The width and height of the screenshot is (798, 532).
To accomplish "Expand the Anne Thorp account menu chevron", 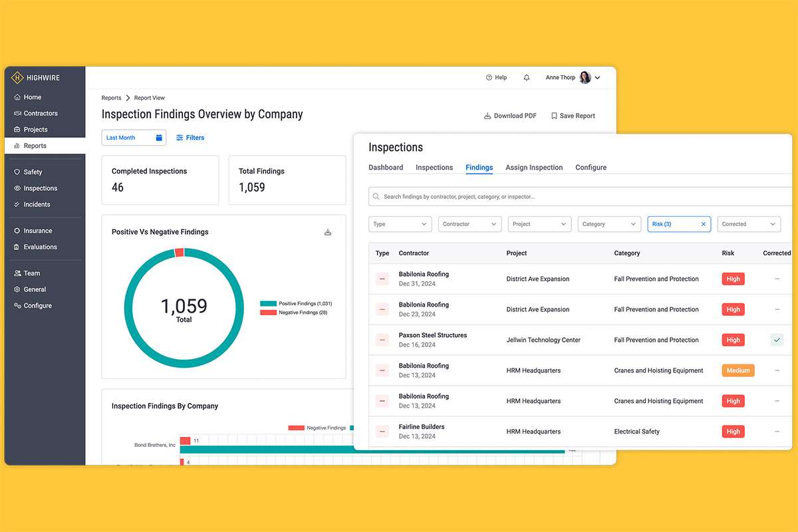I will [597, 78].
